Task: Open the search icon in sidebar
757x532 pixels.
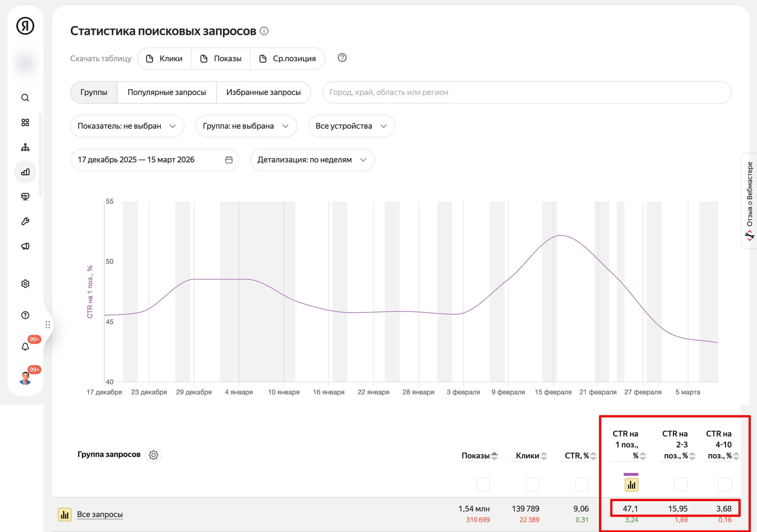Action: click(25, 98)
